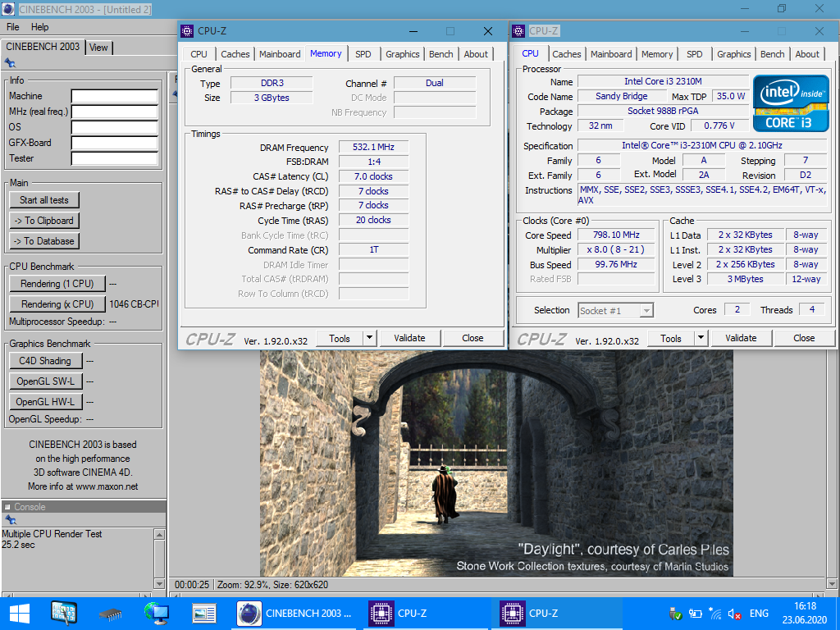Image resolution: width=840 pixels, height=630 pixels.
Task: Open the image viewer taskbar icon
Action: (204, 614)
